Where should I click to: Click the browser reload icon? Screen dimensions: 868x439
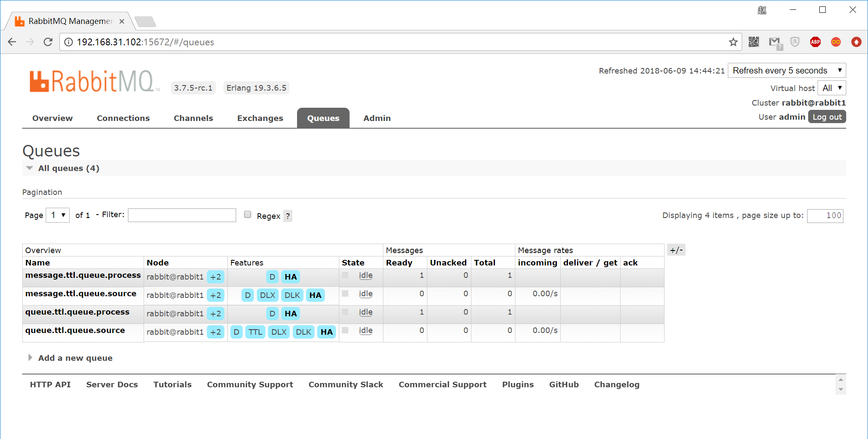point(48,42)
